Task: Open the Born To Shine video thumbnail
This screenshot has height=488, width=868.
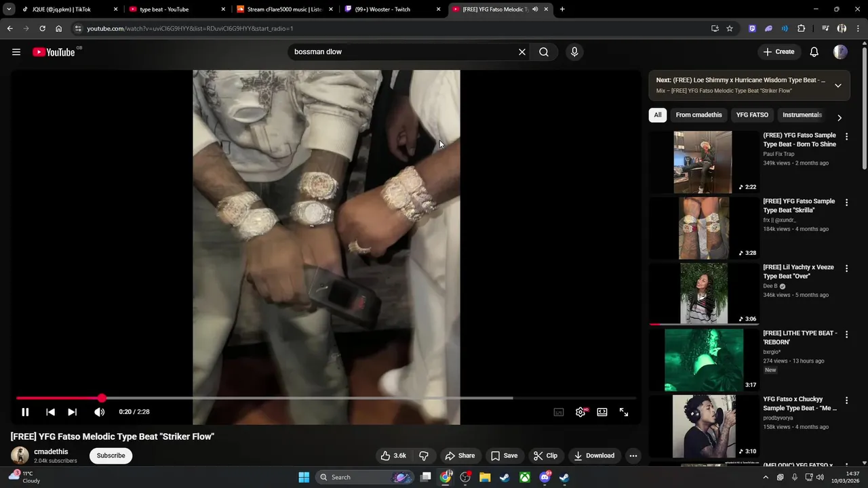Action: pyautogui.click(x=703, y=162)
